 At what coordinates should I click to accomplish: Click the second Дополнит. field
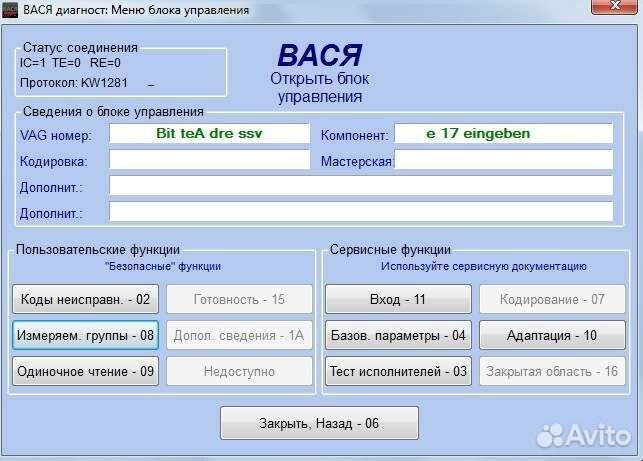[361, 212]
